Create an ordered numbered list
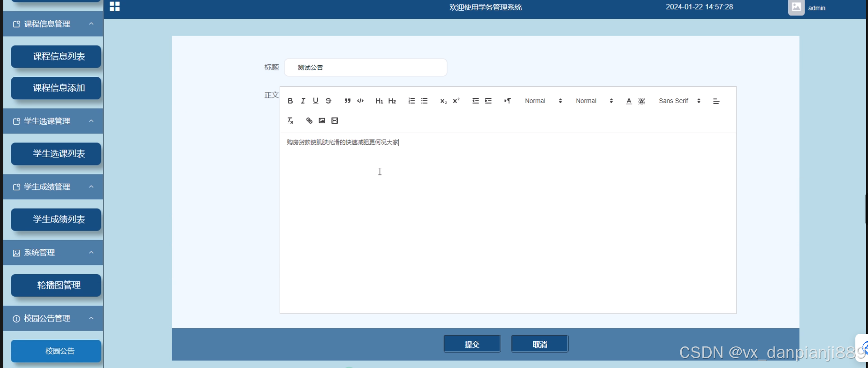 point(411,101)
